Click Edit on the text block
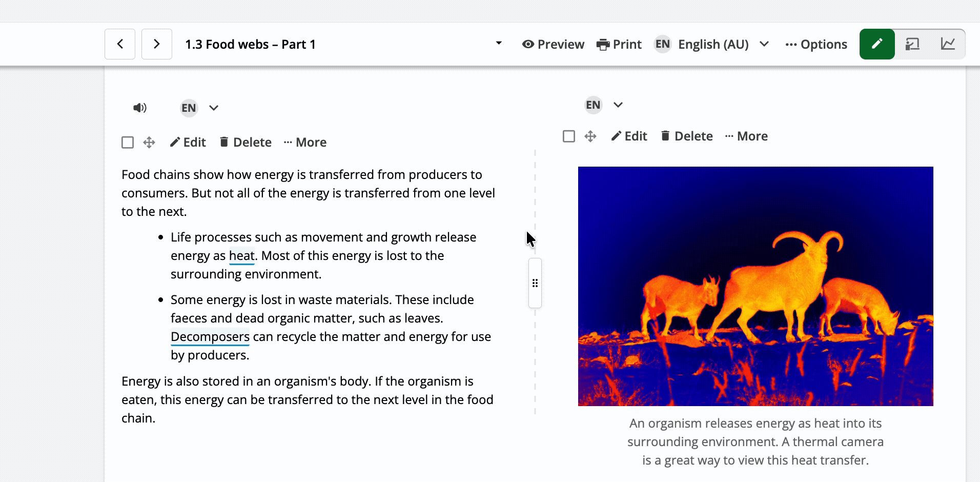The height and width of the screenshot is (482, 980). tap(188, 143)
